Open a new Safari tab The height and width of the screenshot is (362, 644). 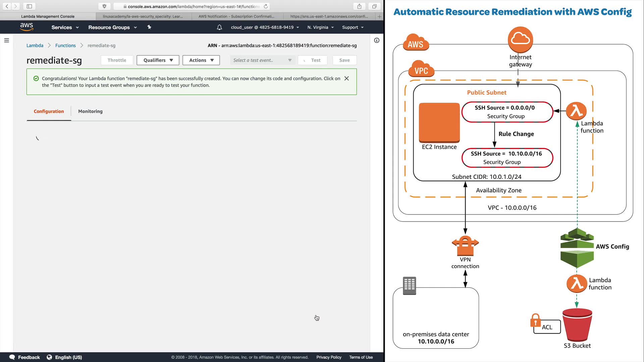379,16
